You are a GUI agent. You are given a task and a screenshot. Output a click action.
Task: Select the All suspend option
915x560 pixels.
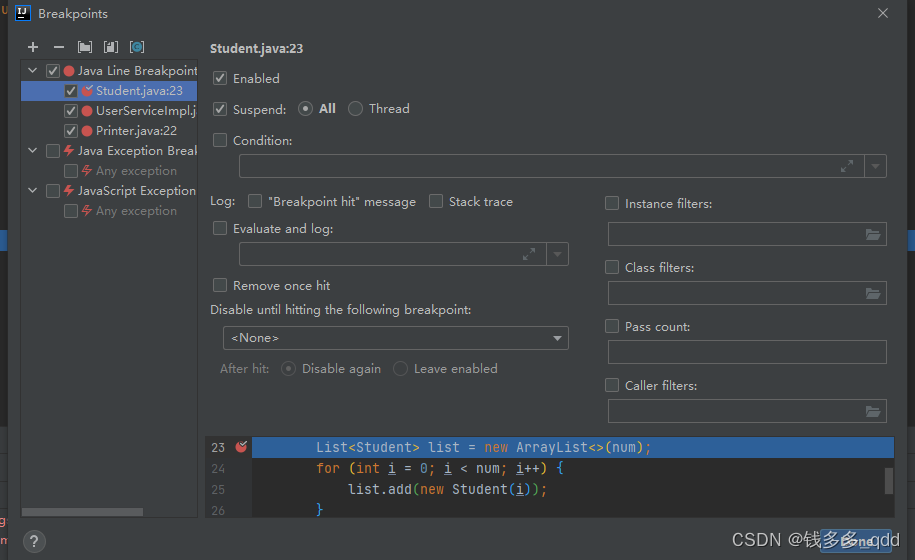pos(305,109)
